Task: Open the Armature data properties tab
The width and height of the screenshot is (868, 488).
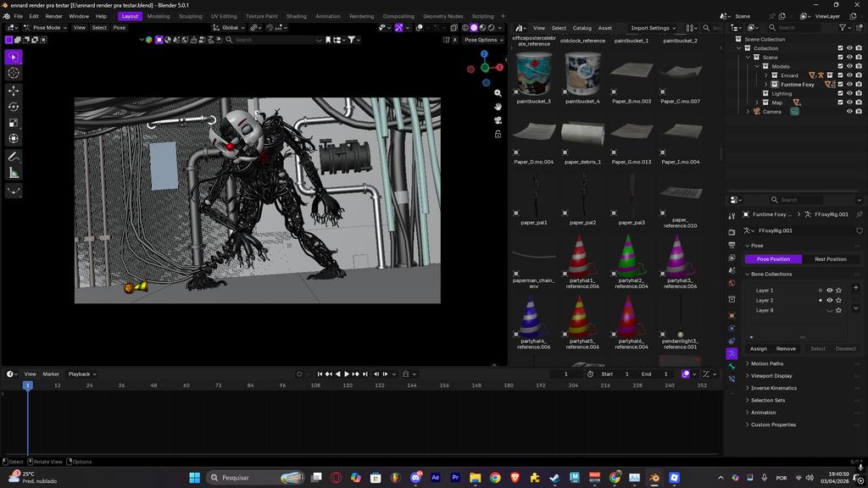Action: pyautogui.click(x=732, y=353)
